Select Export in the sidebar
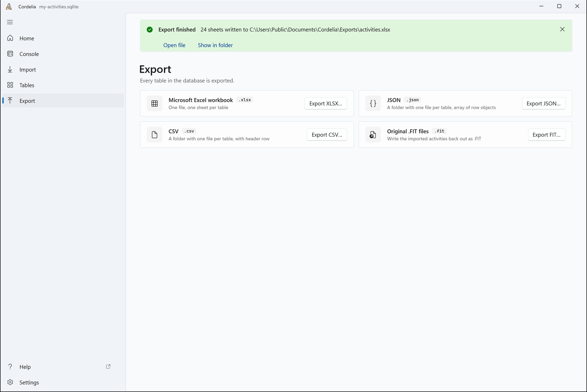Viewport: 587px width, 392px height. tap(63, 101)
